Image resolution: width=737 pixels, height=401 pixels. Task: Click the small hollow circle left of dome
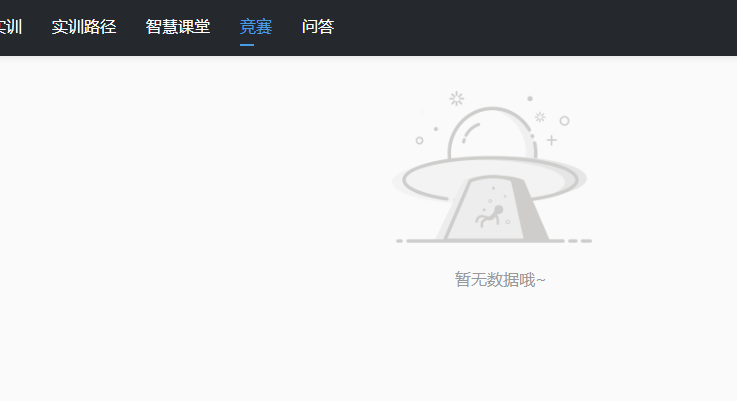(x=419, y=140)
